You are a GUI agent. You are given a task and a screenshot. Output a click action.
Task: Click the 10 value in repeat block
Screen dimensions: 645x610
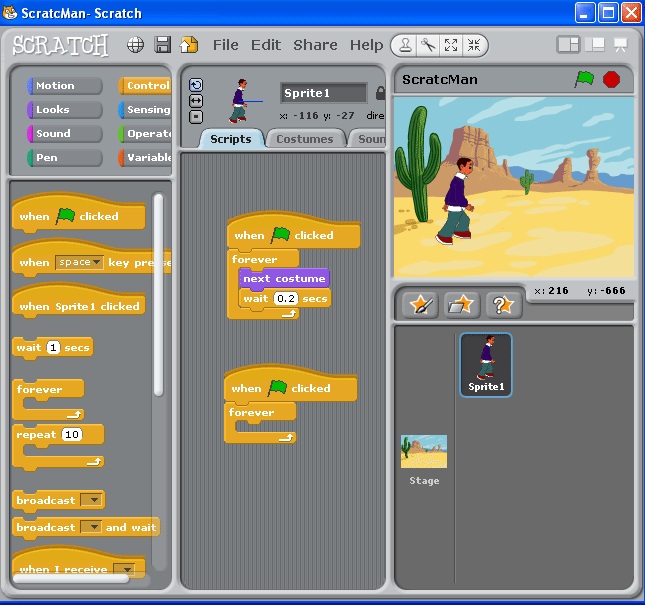click(72, 434)
